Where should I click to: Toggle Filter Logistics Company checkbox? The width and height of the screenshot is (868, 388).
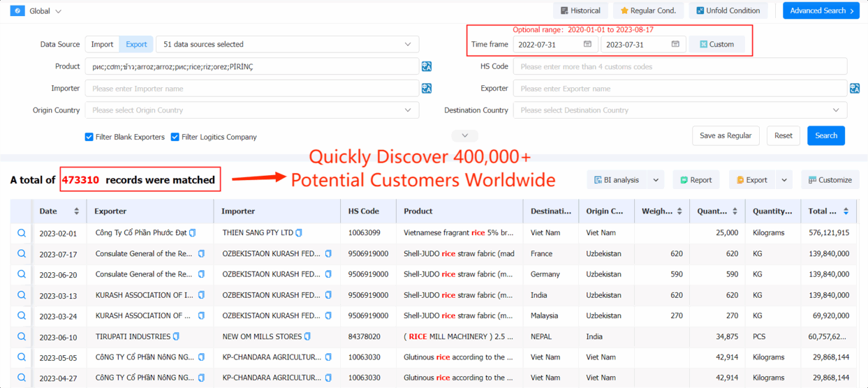[x=175, y=137]
